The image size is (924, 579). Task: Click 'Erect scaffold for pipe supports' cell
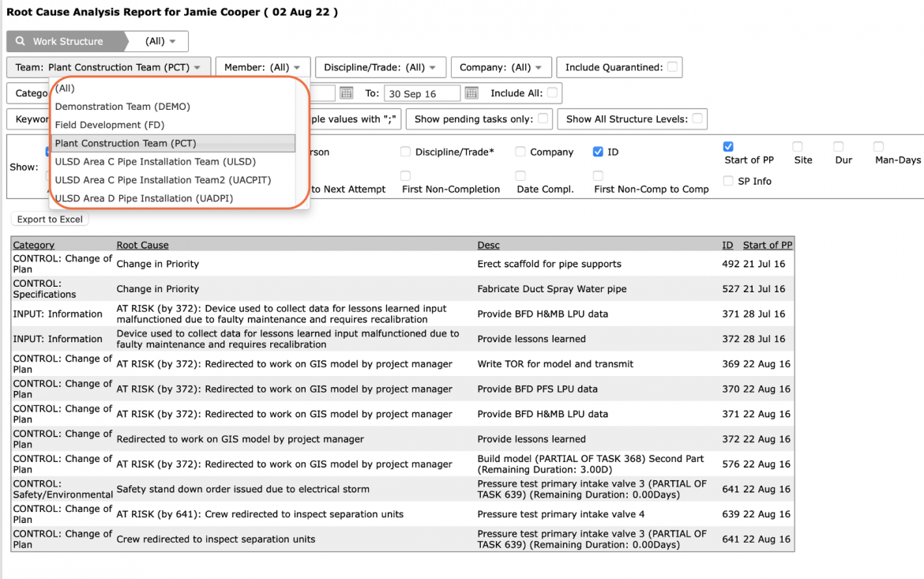[549, 264]
